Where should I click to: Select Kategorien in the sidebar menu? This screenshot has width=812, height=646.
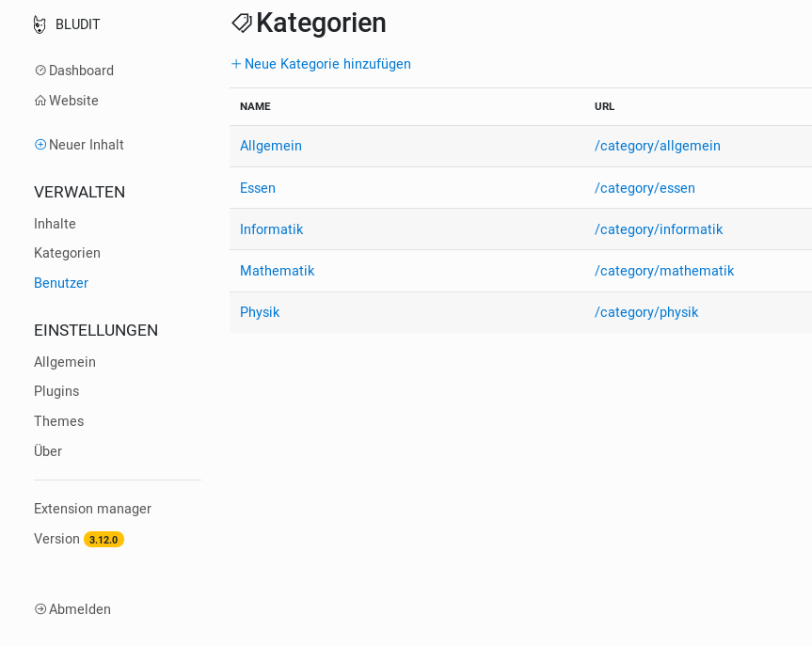(68, 253)
